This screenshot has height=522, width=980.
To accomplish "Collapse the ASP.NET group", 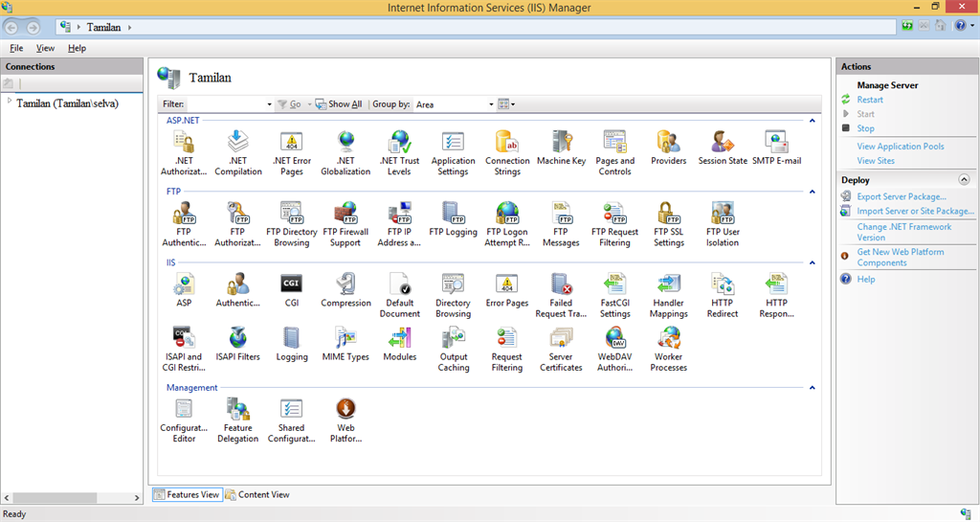I will point(812,120).
